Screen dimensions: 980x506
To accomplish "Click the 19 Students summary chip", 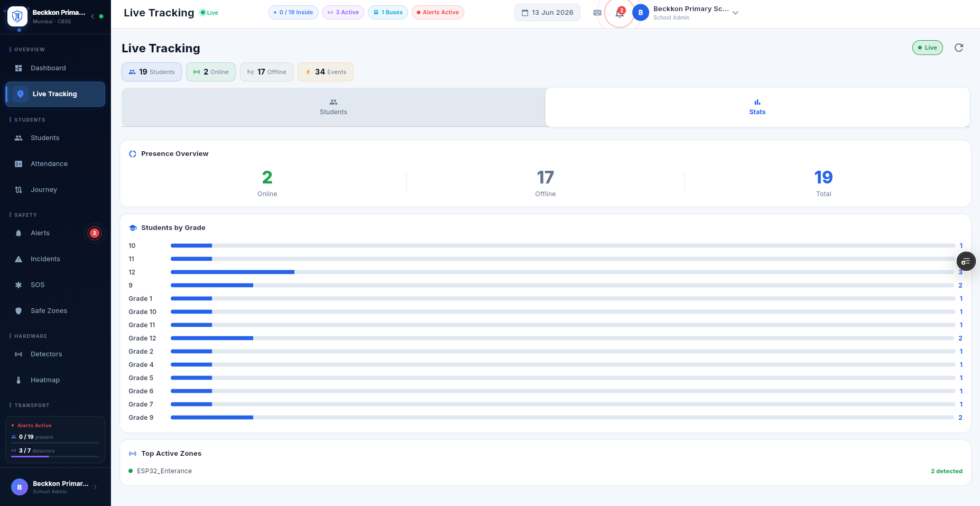I will [x=152, y=72].
